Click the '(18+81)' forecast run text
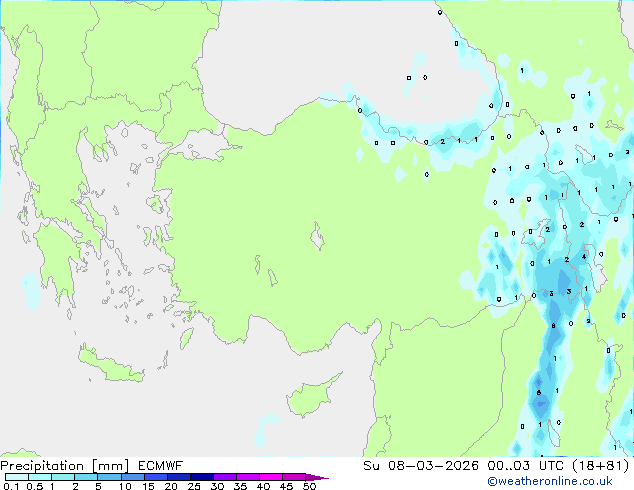The image size is (634, 490). (601, 466)
